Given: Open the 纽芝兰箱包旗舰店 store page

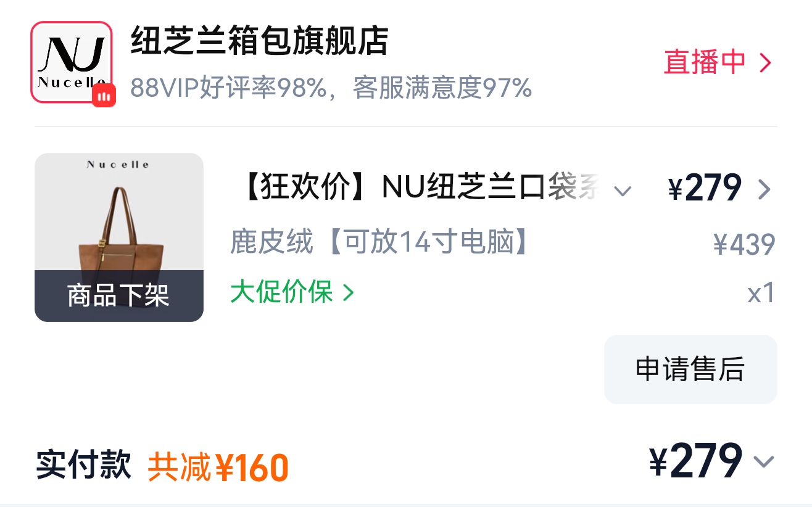Looking at the screenshot, I should [x=259, y=42].
